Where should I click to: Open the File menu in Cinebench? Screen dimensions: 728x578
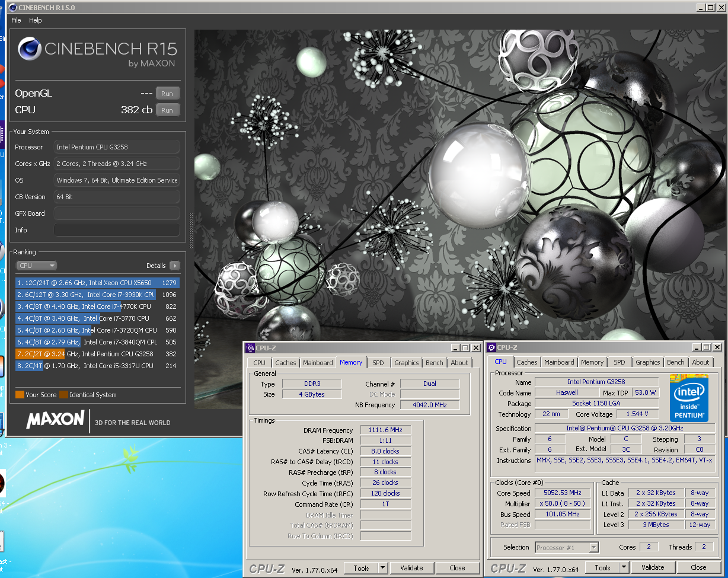point(16,20)
